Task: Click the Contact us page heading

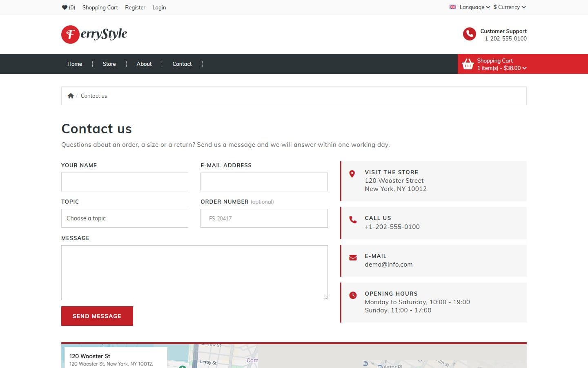Action: pos(97,129)
